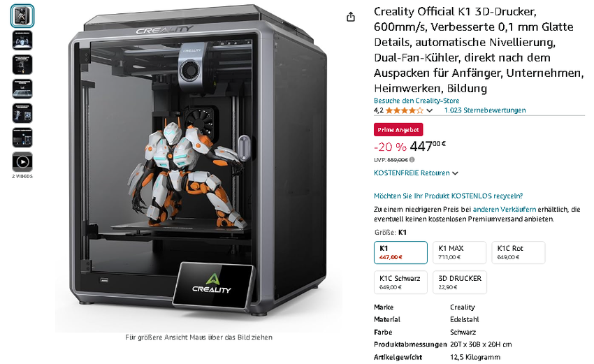594x364 pixels.
Task: Choose the K1C Rot size option
Action: click(x=519, y=253)
